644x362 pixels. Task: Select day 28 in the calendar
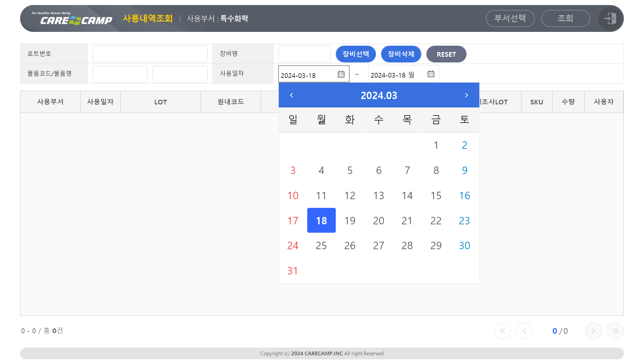tap(407, 245)
